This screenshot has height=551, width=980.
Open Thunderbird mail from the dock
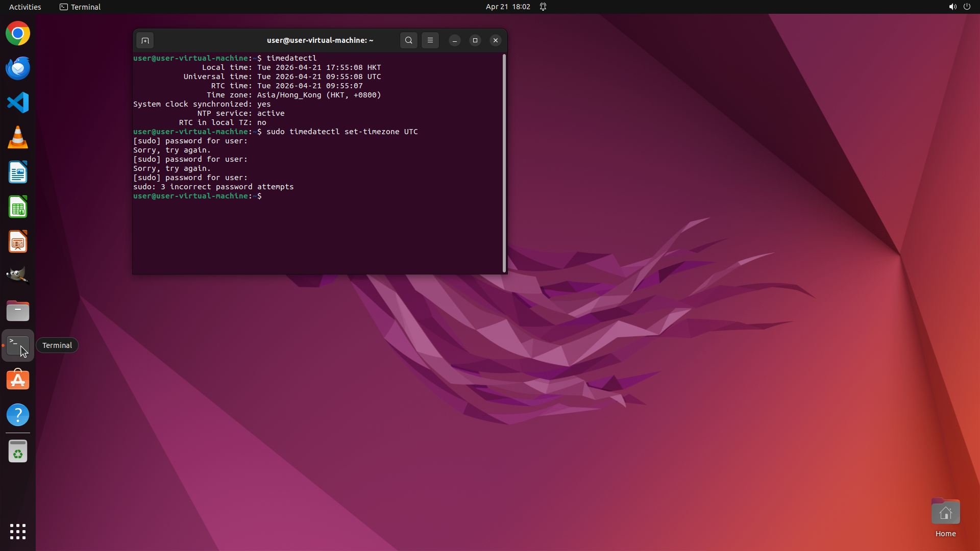[x=18, y=68]
